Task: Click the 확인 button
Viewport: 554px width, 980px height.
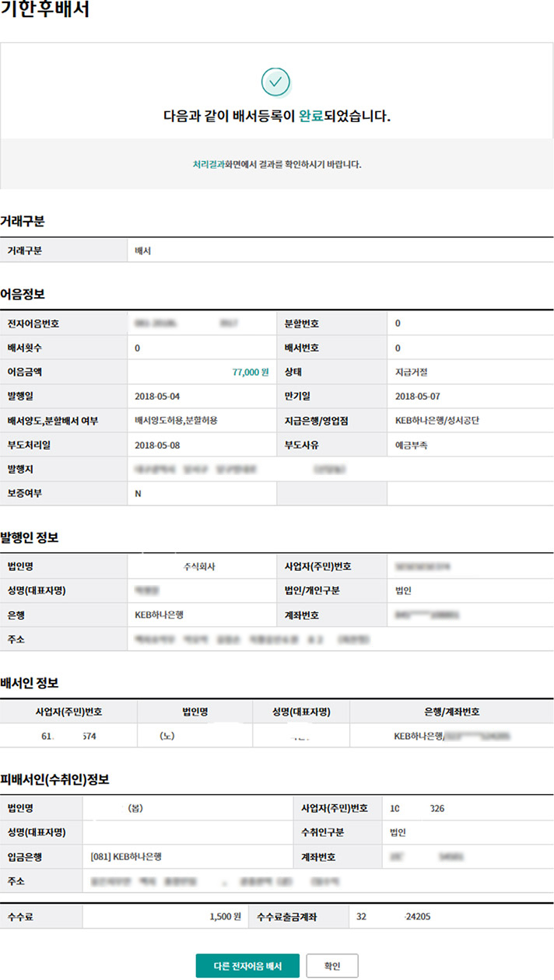Action: point(332,966)
